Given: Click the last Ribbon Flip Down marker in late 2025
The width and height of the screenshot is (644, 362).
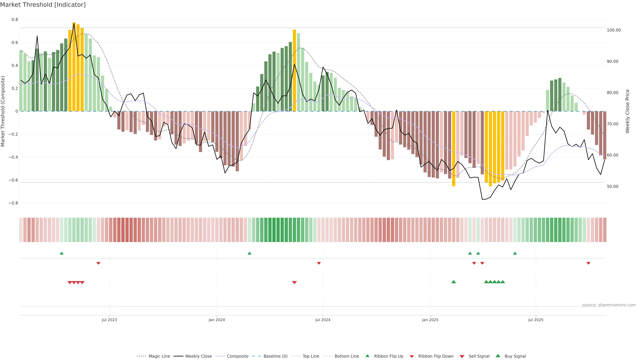Looking at the screenshot, I should pos(588,263).
